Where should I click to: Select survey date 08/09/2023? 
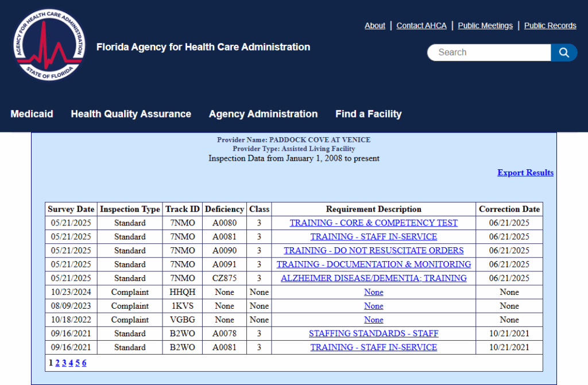point(71,306)
